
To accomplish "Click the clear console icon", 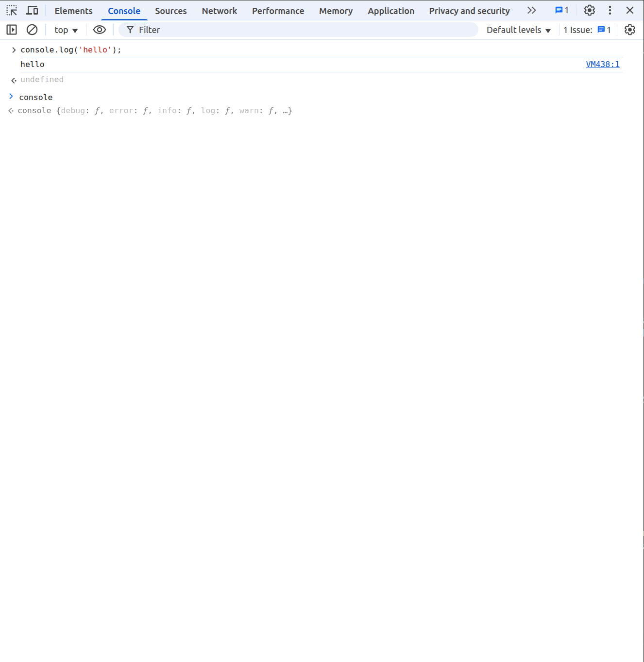I will coord(32,30).
